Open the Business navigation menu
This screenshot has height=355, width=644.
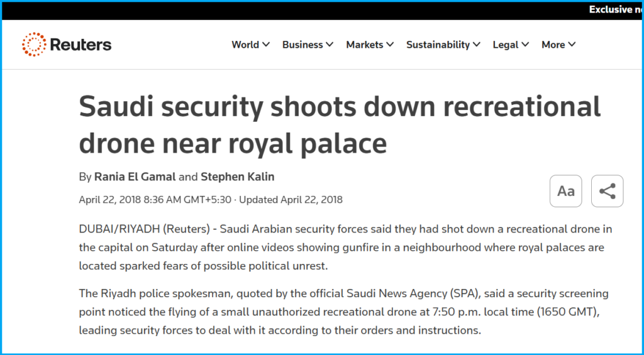click(x=303, y=45)
